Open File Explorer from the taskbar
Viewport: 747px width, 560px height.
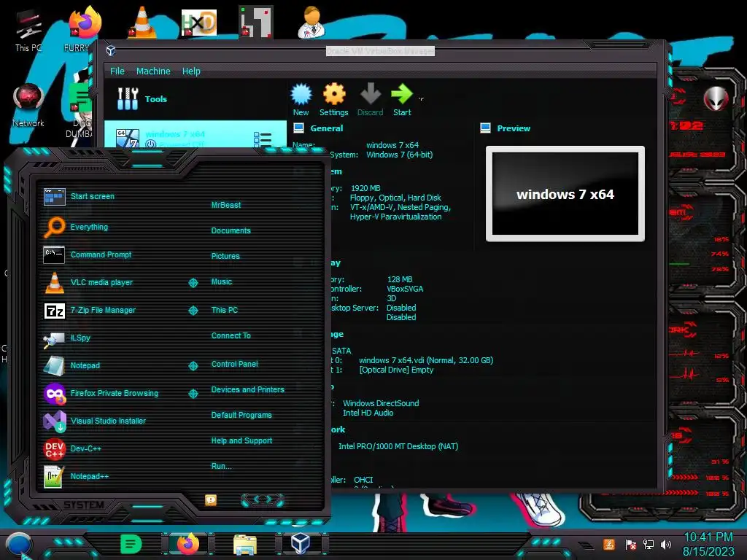(x=245, y=544)
